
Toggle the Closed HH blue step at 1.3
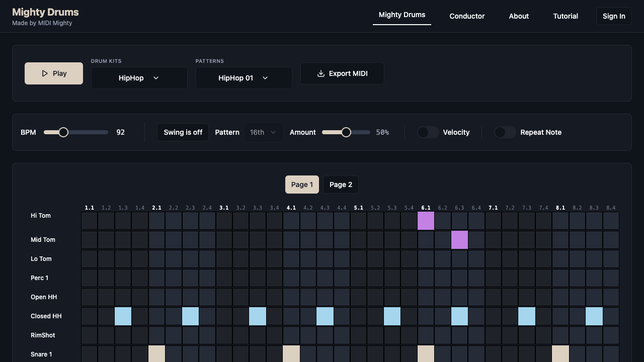click(123, 316)
